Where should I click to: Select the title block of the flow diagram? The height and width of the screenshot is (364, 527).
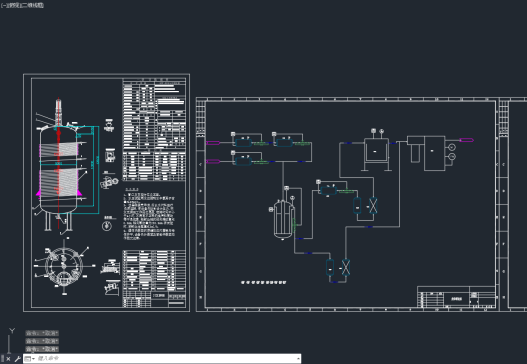(456, 297)
